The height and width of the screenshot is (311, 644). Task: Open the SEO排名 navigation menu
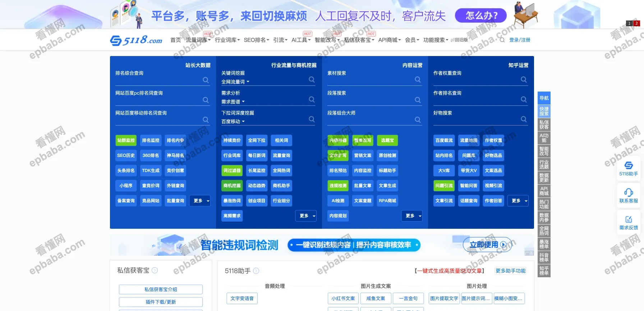pyautogui.click(x=256, y=40)
